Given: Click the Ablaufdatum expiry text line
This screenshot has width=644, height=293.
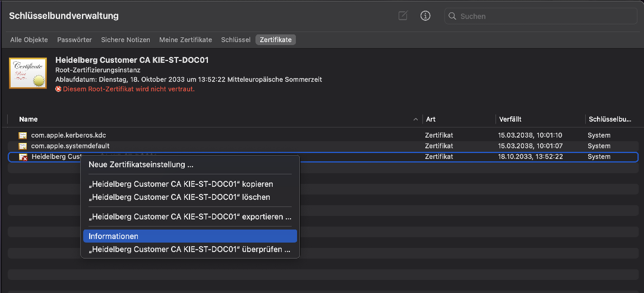Looking at the screenshot, I should [x=188, y=79].
